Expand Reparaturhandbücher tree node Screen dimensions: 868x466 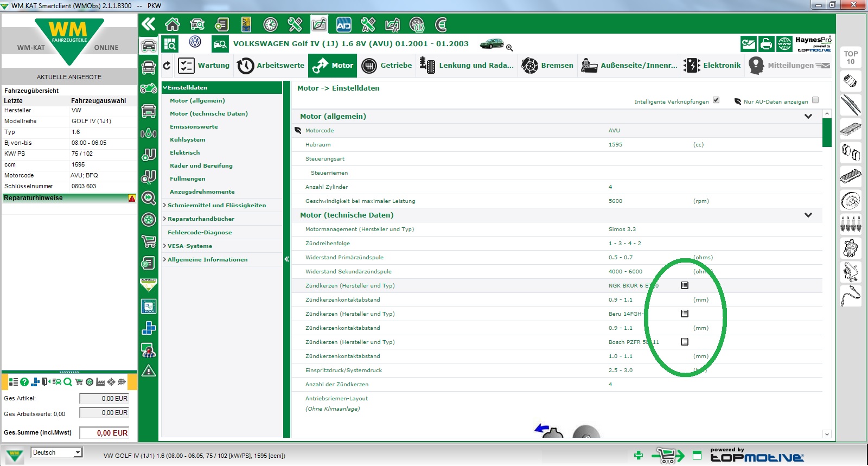[x=165, y=219]
